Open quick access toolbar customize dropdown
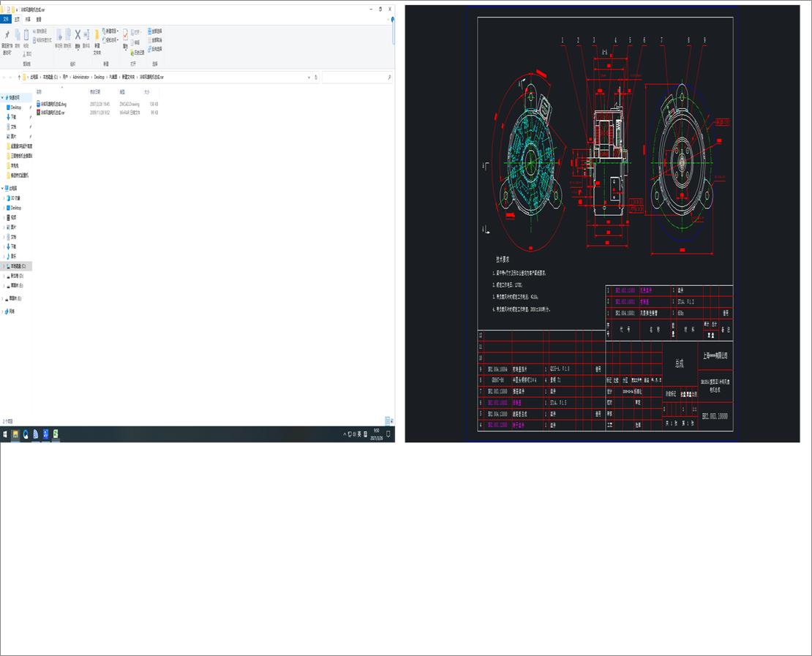The height and width of the screenshot is (656, 812). pos(17,10)
